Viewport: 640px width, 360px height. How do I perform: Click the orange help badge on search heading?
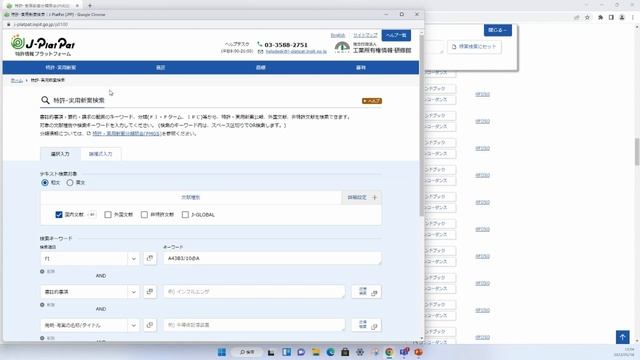pos(371,101)
